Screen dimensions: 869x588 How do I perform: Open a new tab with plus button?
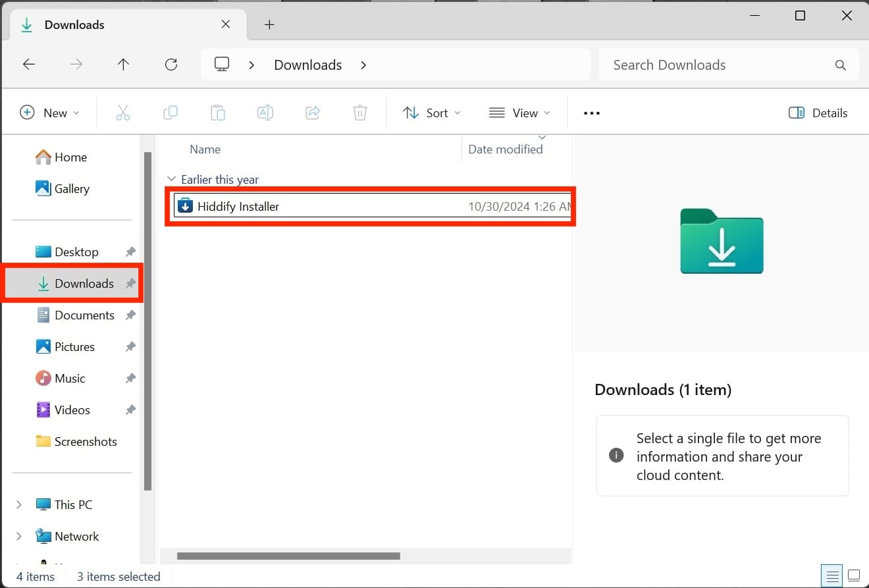[269, 25]
